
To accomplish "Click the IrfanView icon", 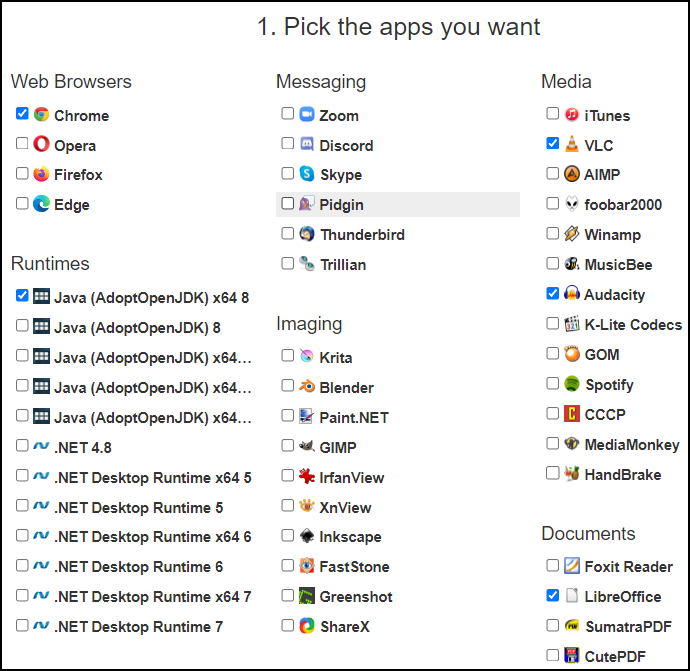I will tap(307, 476).
